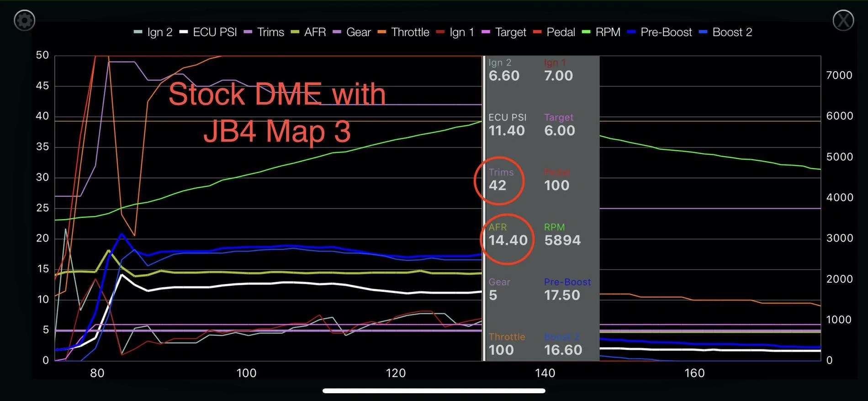
Task: Hide the Pedal trace via the legend
Action: (554, 32)
